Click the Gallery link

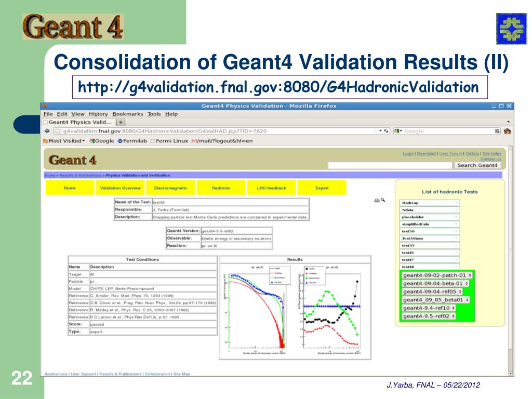472,154
